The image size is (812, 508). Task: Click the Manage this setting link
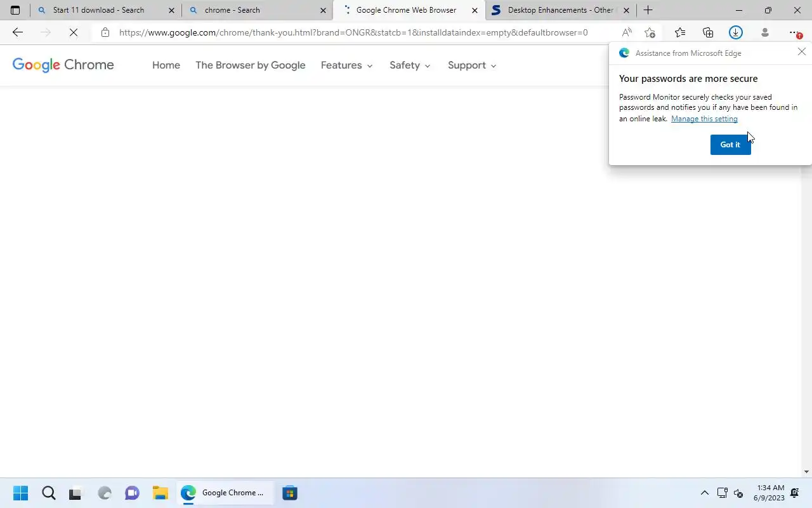704,119
